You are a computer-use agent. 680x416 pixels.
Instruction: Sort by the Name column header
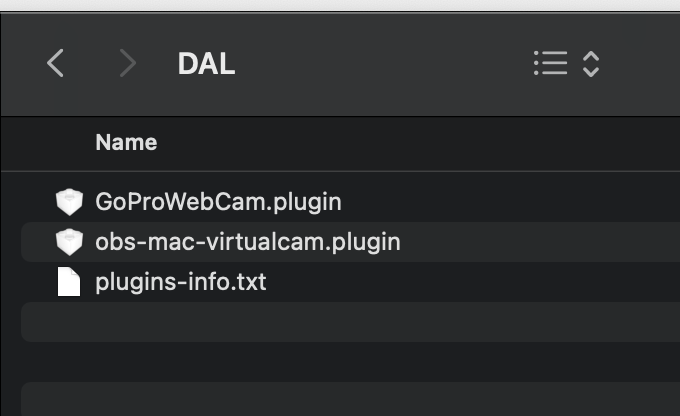tap(126, 143)
